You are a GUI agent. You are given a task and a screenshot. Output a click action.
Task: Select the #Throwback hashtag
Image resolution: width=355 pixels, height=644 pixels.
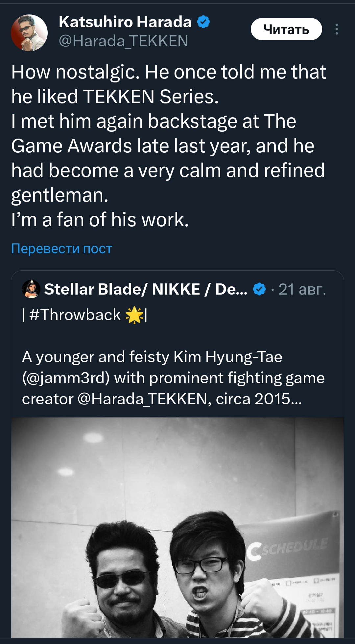point(75,315)
